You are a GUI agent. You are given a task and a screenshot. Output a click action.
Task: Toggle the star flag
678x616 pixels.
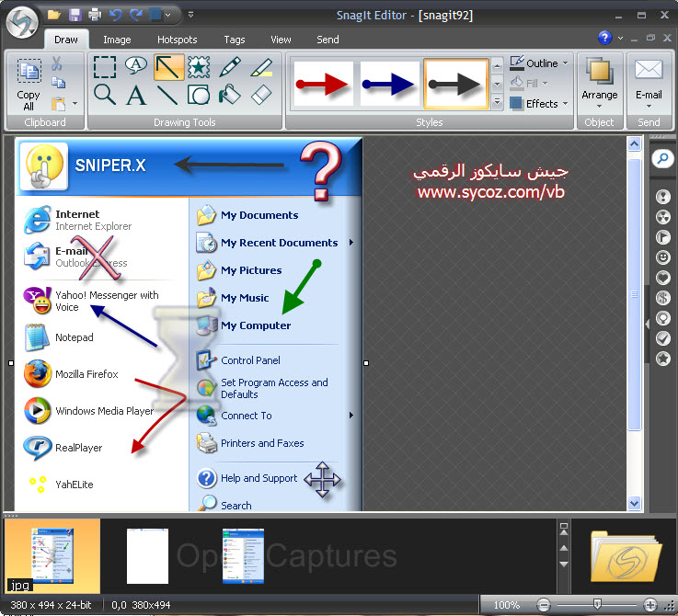coord(662,359)
